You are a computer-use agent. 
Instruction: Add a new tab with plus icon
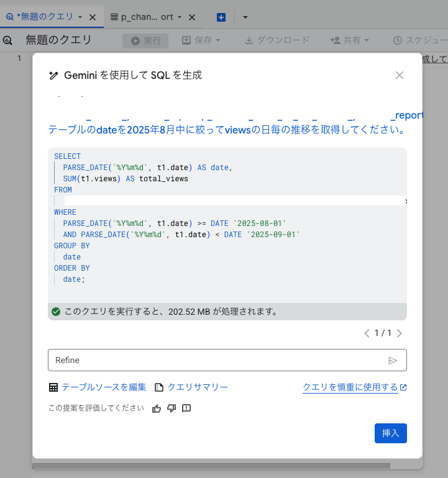point(221,17)
